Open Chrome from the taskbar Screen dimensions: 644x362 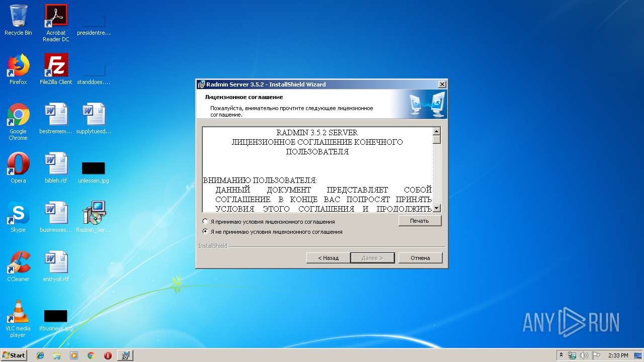point(91,355)
